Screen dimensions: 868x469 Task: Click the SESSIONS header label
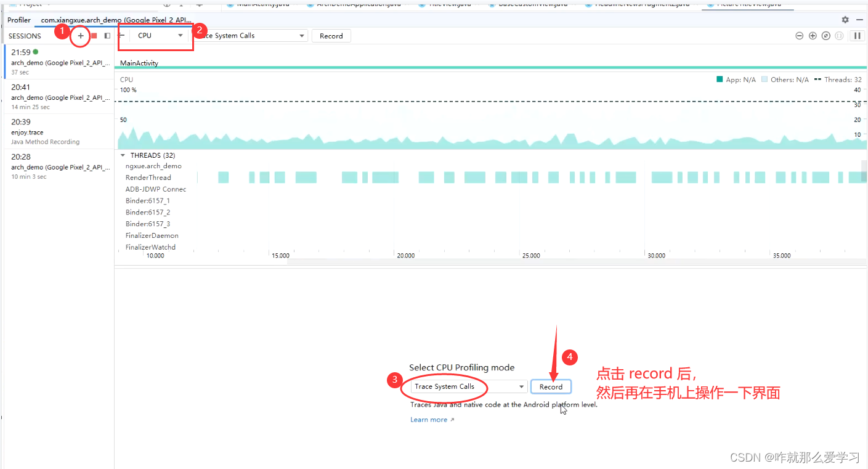point(25,36)
